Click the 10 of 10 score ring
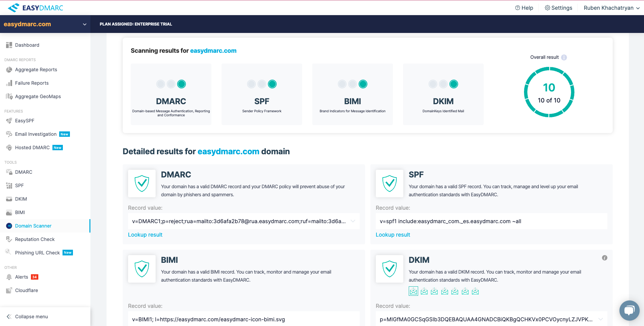This screenshot has height=326, width=644. pos(549,92)
